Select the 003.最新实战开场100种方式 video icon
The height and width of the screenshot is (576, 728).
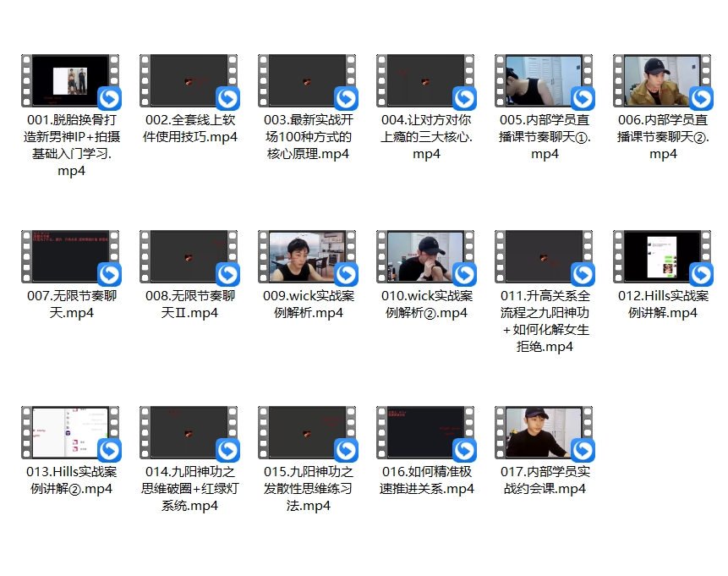(x=308, y=82)
